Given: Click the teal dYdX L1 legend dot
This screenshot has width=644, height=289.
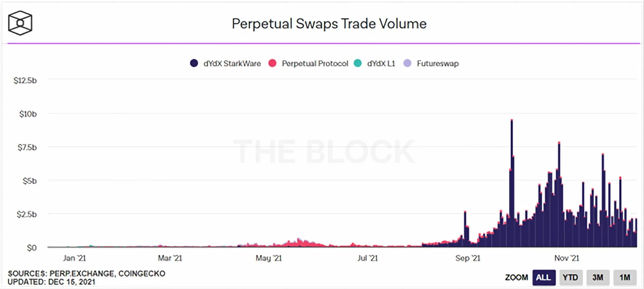Looking at the screenshot, I should pyautogui.click(x=357, y=63).
